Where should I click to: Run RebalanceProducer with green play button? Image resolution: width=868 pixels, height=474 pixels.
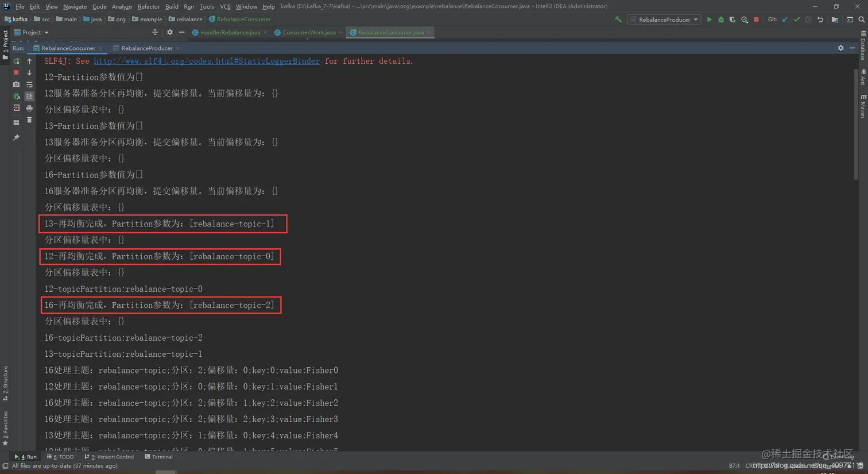(709, 20)
